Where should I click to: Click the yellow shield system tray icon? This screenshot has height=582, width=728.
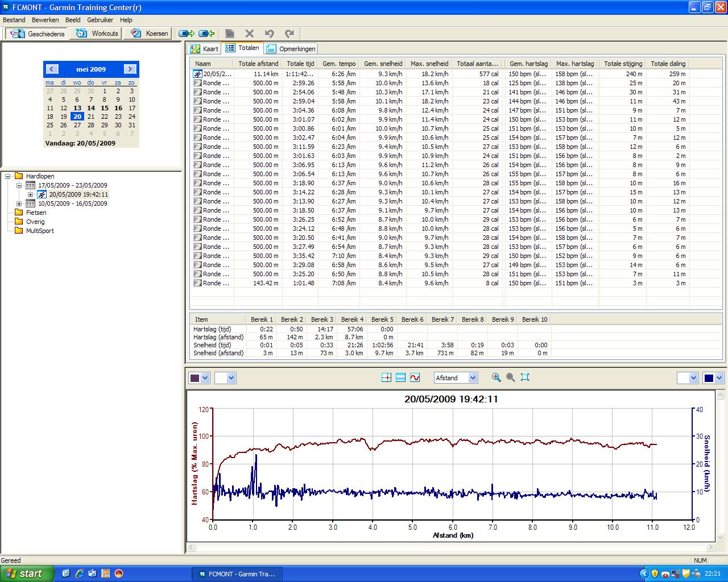tap(655, 574)
